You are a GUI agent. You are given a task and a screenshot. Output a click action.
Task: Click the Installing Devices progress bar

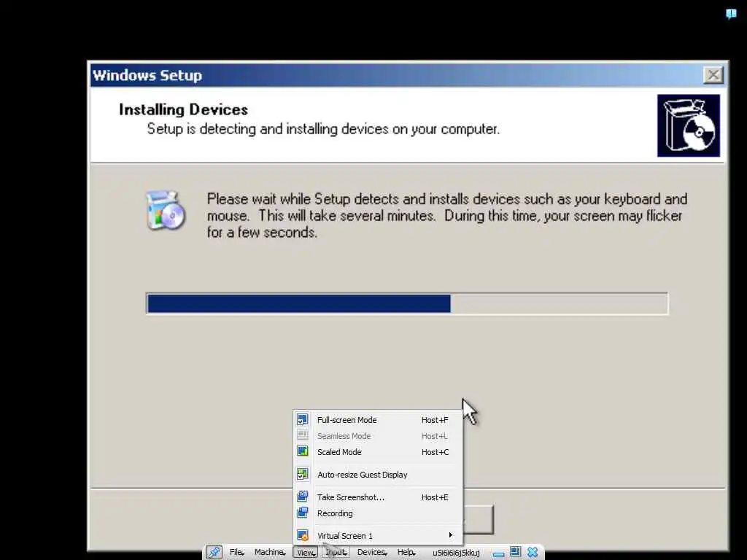point(407,304)
